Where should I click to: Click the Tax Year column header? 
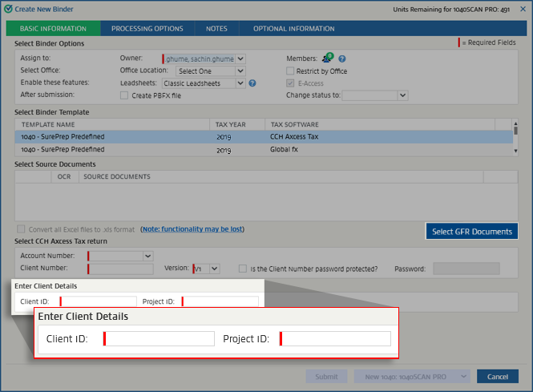click(x=237, y=124)
